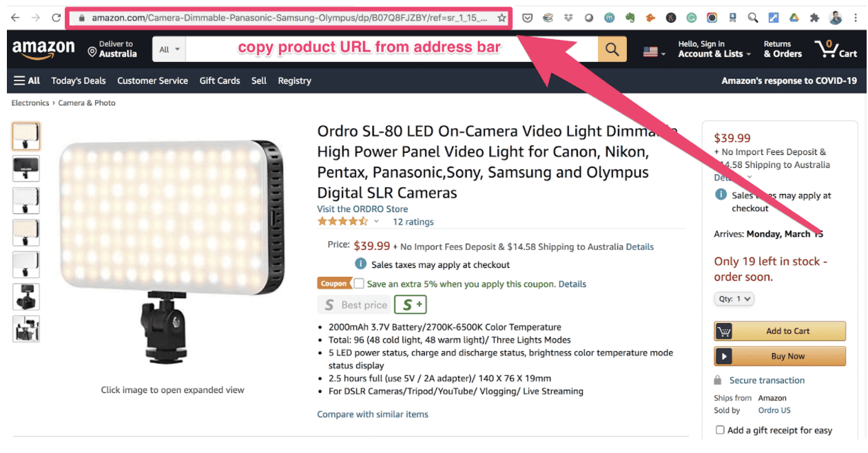The width and height of the screenshot is (868, 453).
Task: Click the Amazon search input field
Action: [x=391, y=49]
